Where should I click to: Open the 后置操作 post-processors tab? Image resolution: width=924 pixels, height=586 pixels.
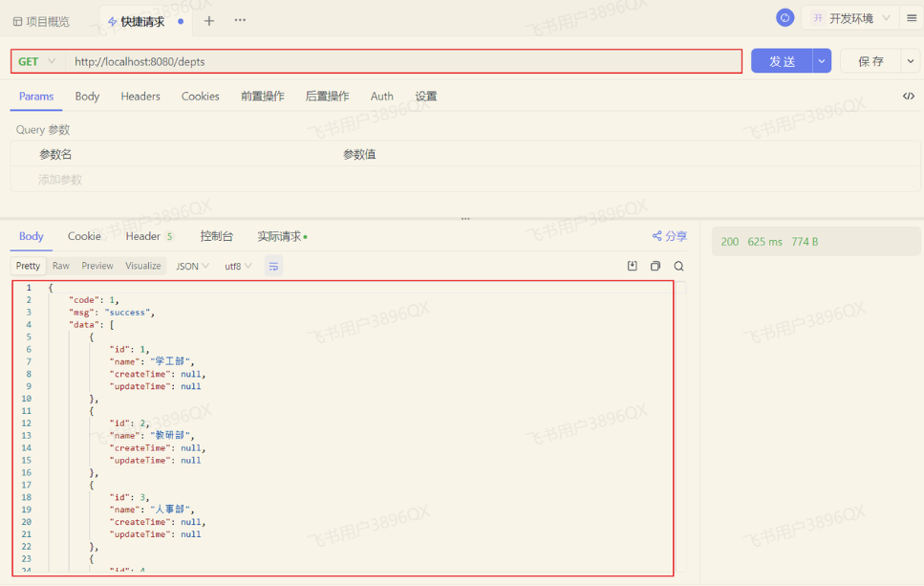327,97
